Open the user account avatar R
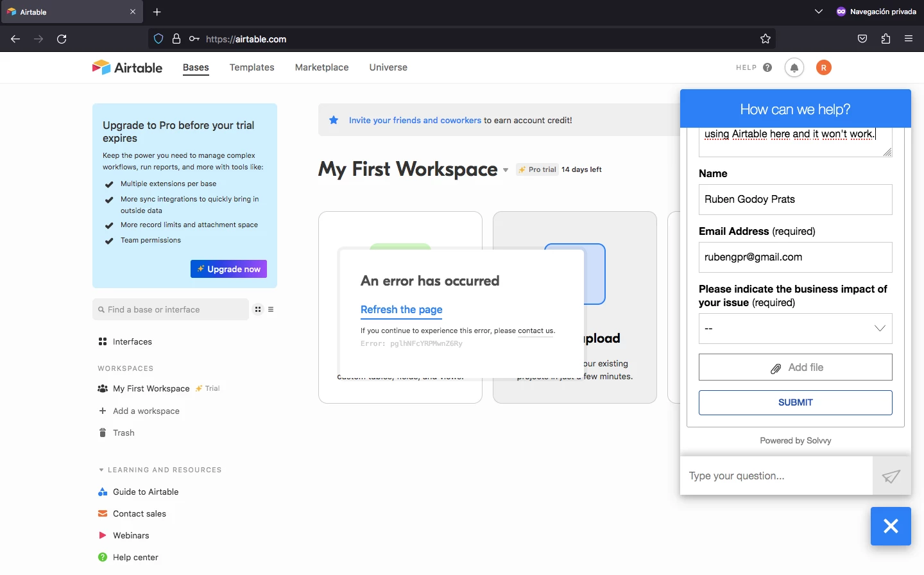 coord(824,67)
